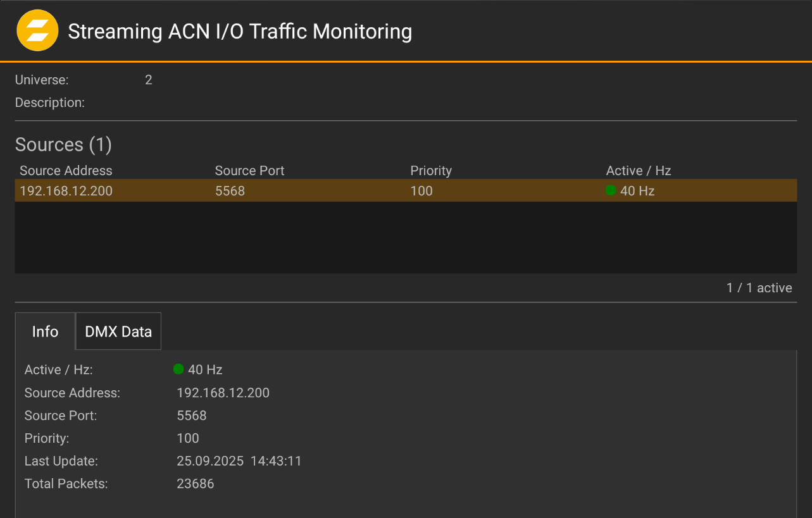The width and height of the screenshot is (812, 518).
Task: Select the Info tab
Action: click(x=45, y=331)
